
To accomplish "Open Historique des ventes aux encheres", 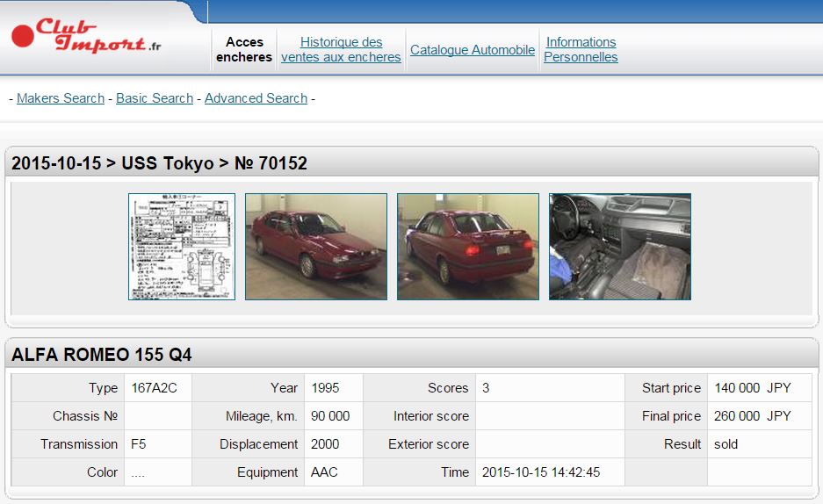I will click(341, 49).
